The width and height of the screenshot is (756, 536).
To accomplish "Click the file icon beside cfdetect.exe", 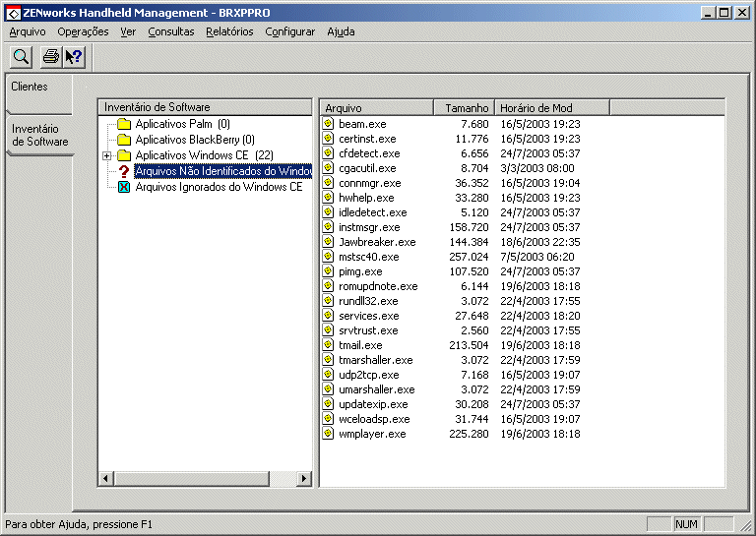I will (x=329, y=153).
